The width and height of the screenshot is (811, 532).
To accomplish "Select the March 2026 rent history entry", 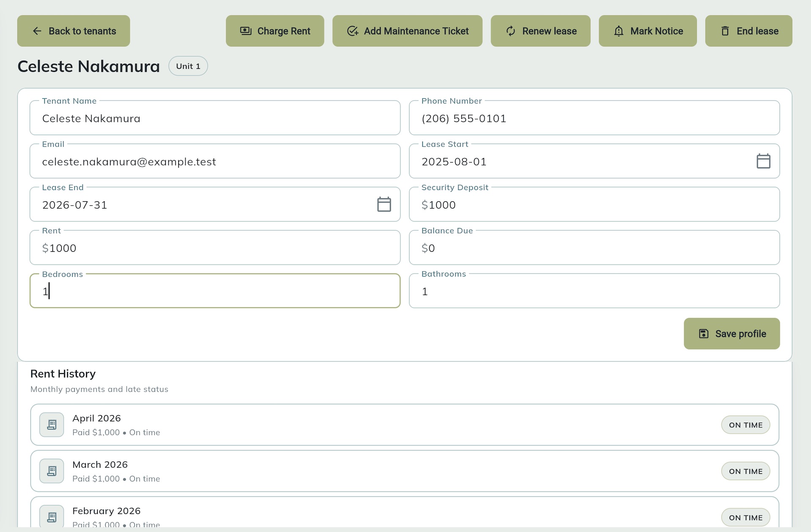I will click(x=405, y=471).
